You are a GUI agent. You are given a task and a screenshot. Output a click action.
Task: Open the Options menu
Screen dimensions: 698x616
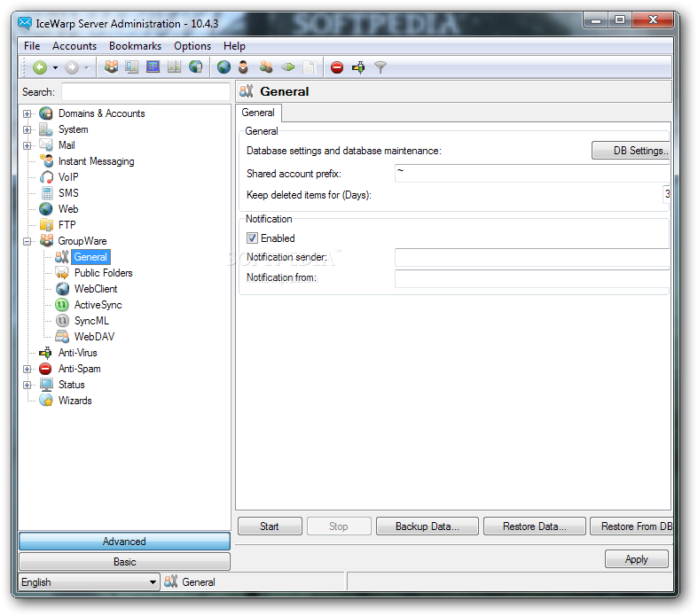(x=192, y=46)
